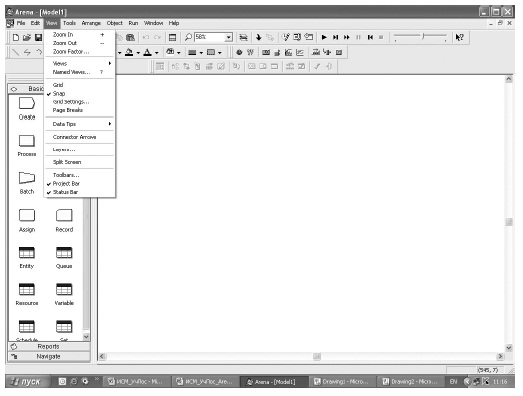Click the Pause playback button
Screen dimensions: 523x396
point(358,37)
